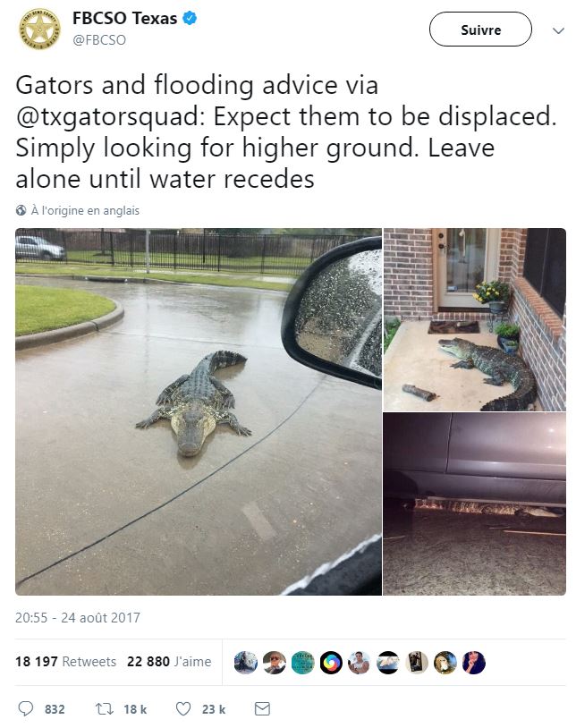Screen dimensions: 576x728
Task: View the 18 197 Retweets list
Action: (65, 661)
